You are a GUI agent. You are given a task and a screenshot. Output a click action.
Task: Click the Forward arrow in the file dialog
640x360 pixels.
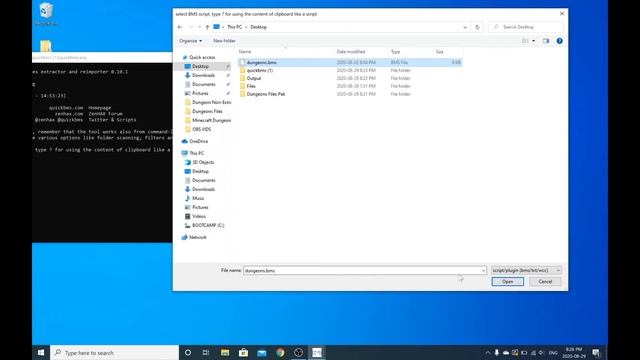[x=191, y=27]
